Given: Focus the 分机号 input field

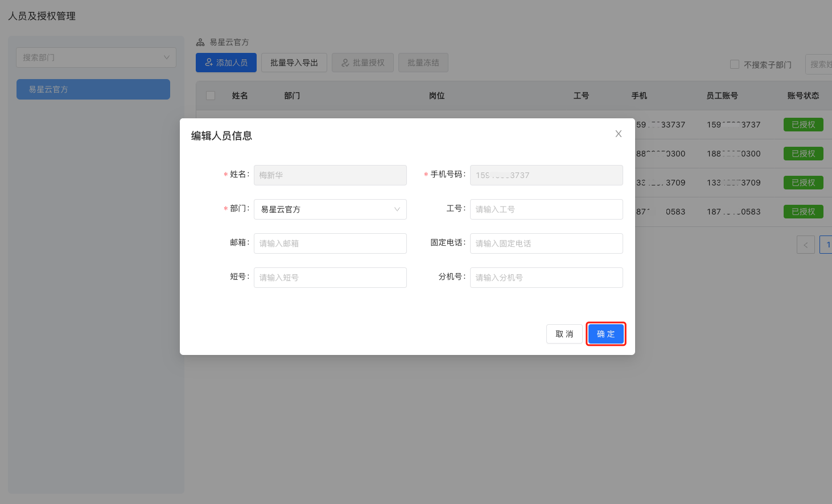Looking at the screenshot, I should click(x=546, y=278).
